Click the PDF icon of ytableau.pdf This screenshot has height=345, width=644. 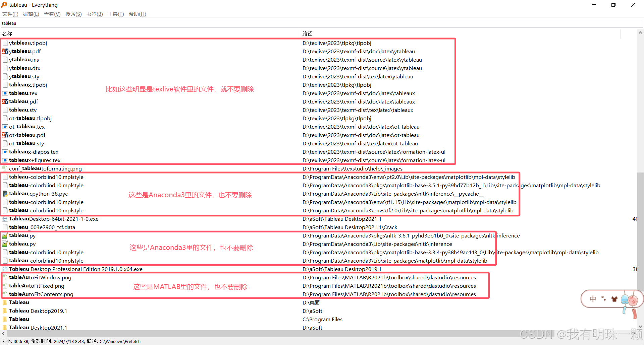click(5, 51)
